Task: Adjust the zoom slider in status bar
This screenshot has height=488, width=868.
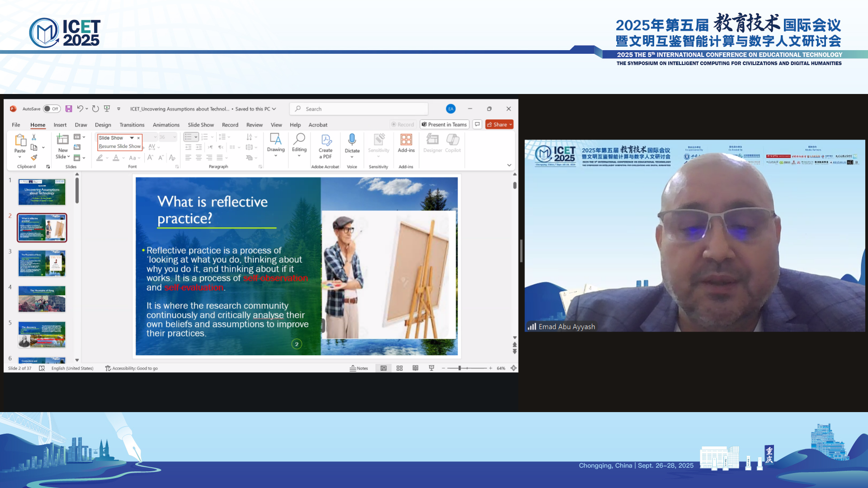Action: coord(460,368)
